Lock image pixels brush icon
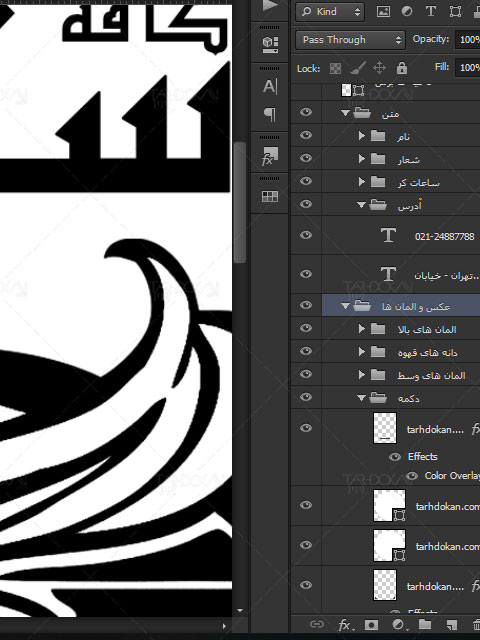 (x=358, y=68)
